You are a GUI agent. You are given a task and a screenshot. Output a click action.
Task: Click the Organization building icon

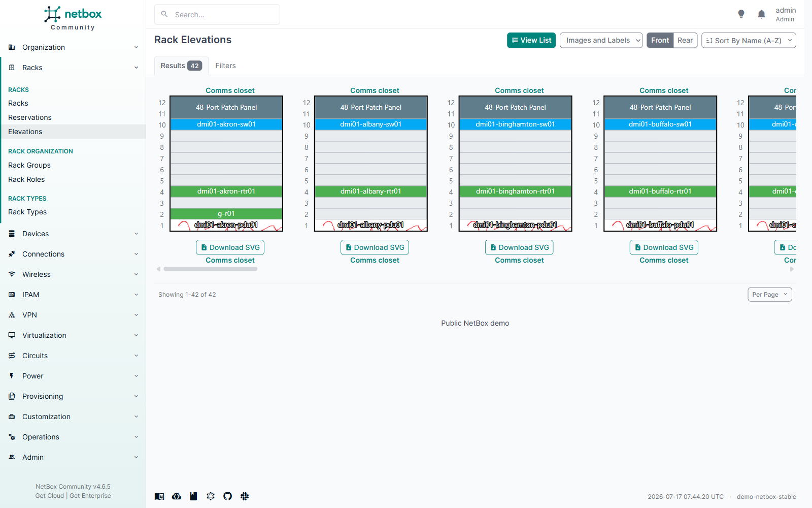coord(12,47)
